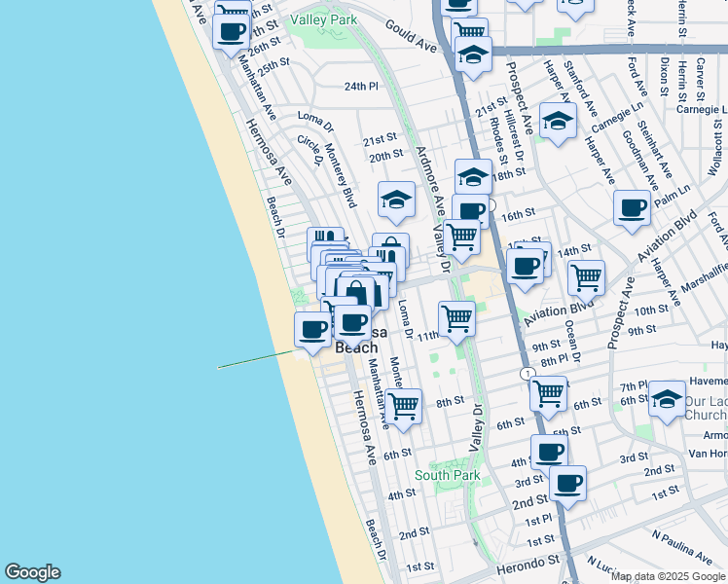Click the Gould Ave street label
728x584 pixels.
pos(411,36)
